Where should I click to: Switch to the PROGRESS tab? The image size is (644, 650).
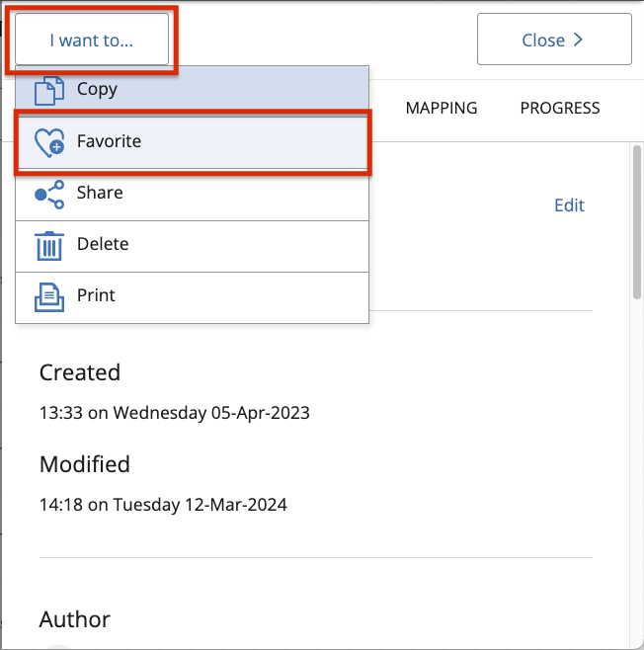click(560, 108)
